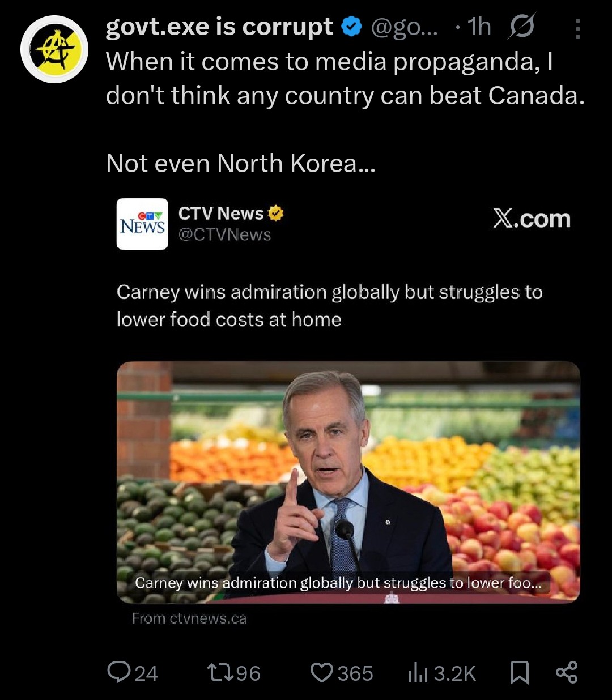This screenshot has height=700, width=612.
Task: Tap the CTV News logo avatar
Action: (142, 224)
